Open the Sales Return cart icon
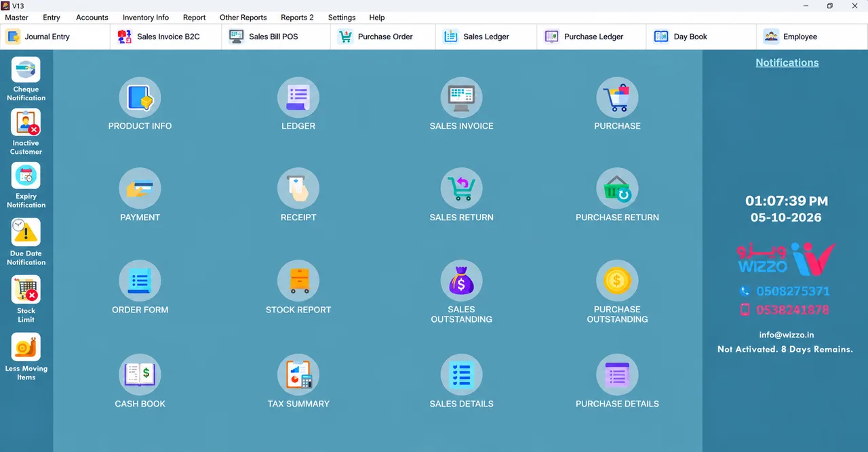 (461, 188)
